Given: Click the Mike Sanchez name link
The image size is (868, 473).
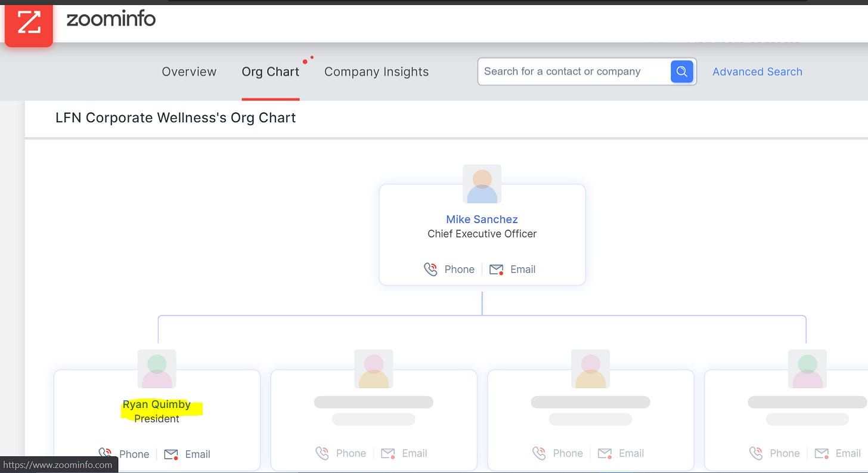Looking at the screenshot, I should tap(482, 219).
